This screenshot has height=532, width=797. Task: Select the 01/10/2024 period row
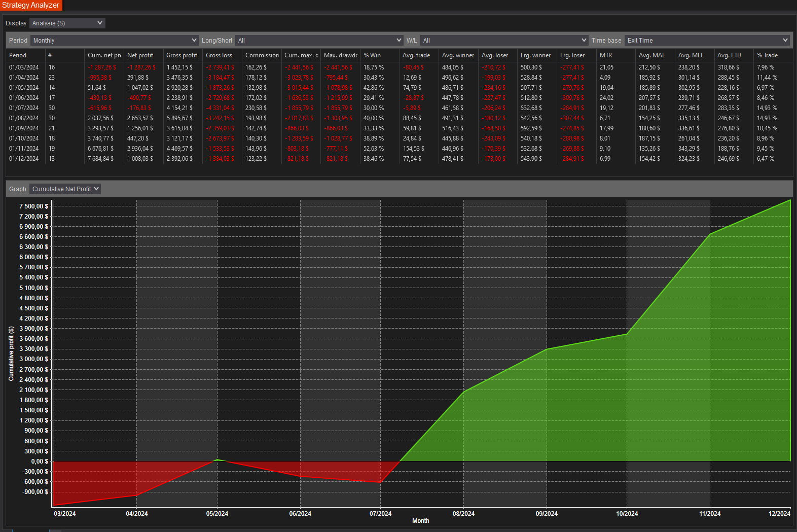click(x=400, y=138)
